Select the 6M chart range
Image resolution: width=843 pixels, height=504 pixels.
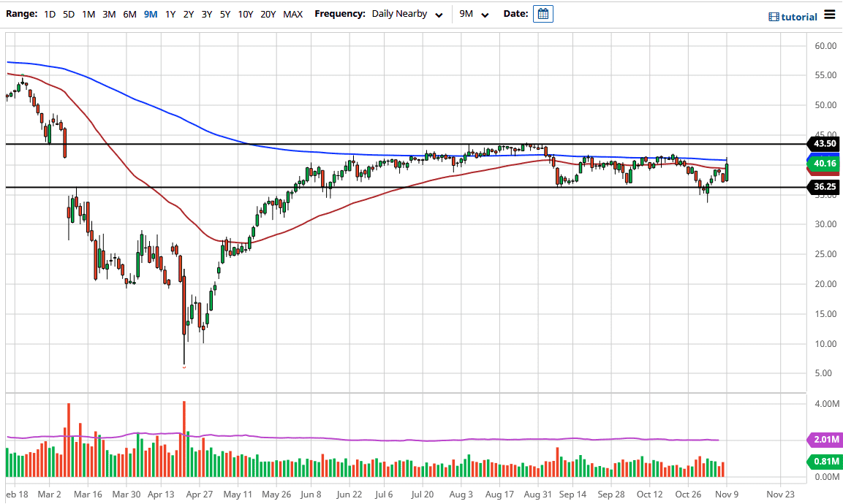click(x=129, y=13)
